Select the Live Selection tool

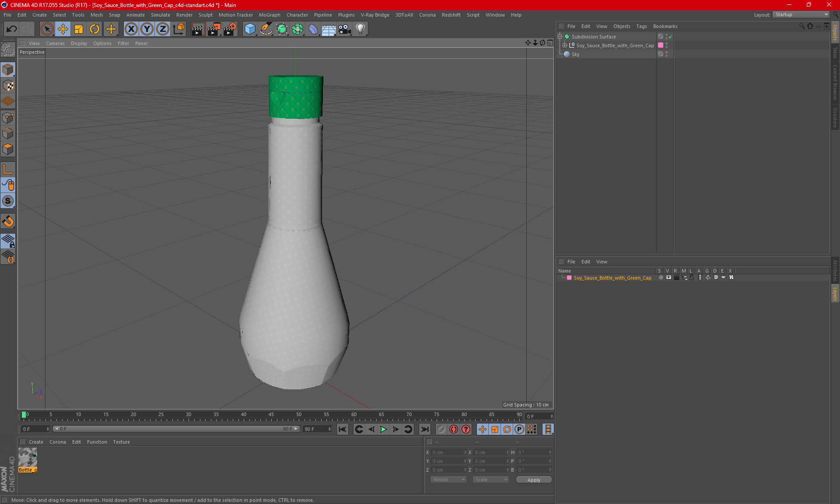[x=47, y=29]
